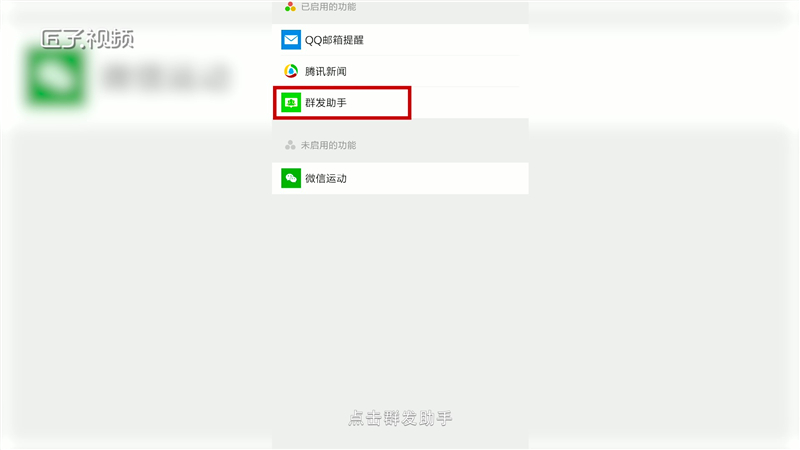Click blank area right of 腾讯新闻 row
The width and height of the screenshot is (800, 450).
coord(438,71)
